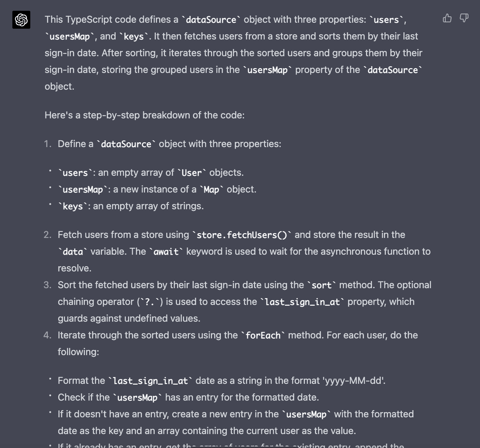The width and height of the screenshot is (480, 448).
Task: Click list number 3 marker
Action: [x=48, y=285]
